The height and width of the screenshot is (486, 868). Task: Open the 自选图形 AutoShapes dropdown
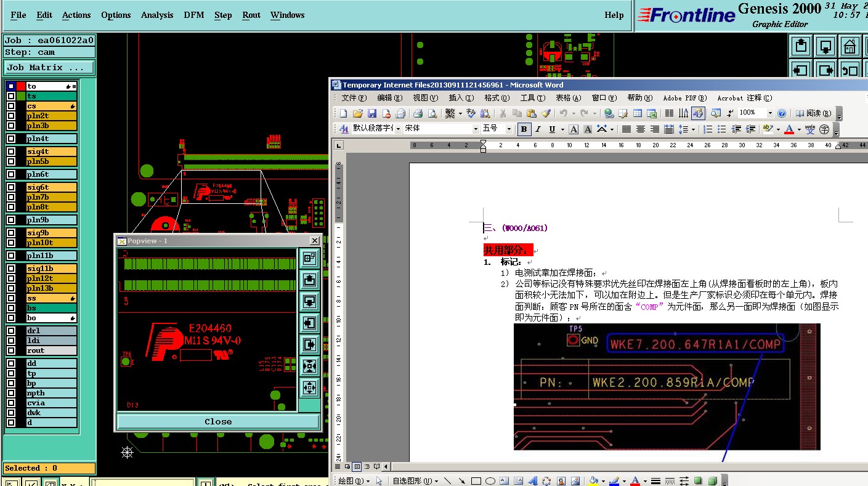[415, 481]
